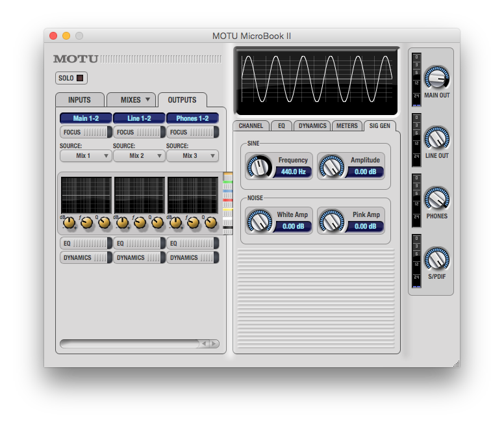This screenshot has height=427, width=504.
Task: Click the Pink Amp noise knob
Action: click(331, 221)
